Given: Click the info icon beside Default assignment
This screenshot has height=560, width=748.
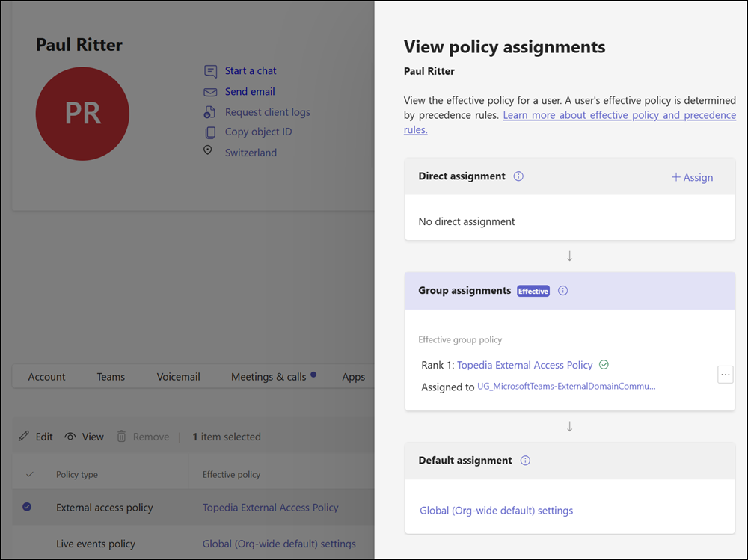Looking at the screenshot, I should click(525, 461).
